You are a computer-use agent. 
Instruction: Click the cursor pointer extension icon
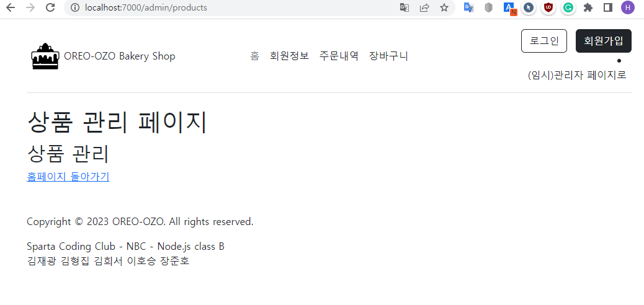[529, 7]
